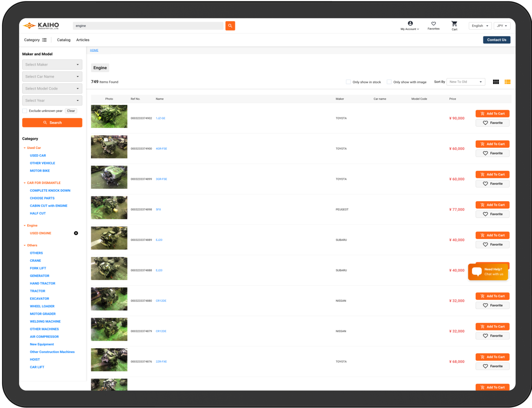Screen dimensions: 532x408
Task: Open the 1JZ-GE product link
Action: (x=160, y=118)
